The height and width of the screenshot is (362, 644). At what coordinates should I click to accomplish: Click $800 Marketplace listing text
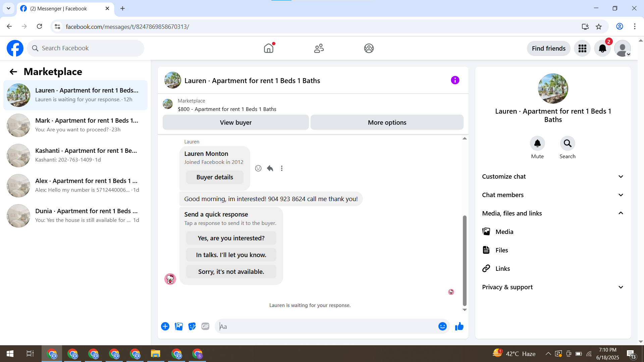(227, 109)
